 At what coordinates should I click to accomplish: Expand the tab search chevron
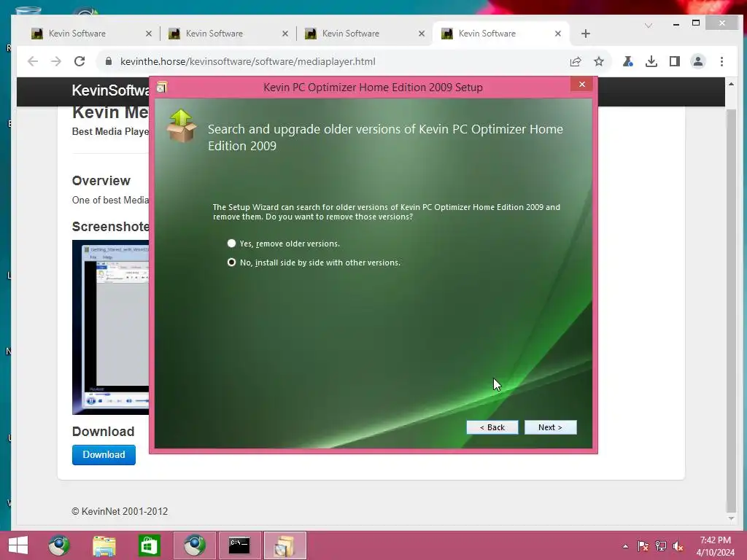(x=649, y=26)
